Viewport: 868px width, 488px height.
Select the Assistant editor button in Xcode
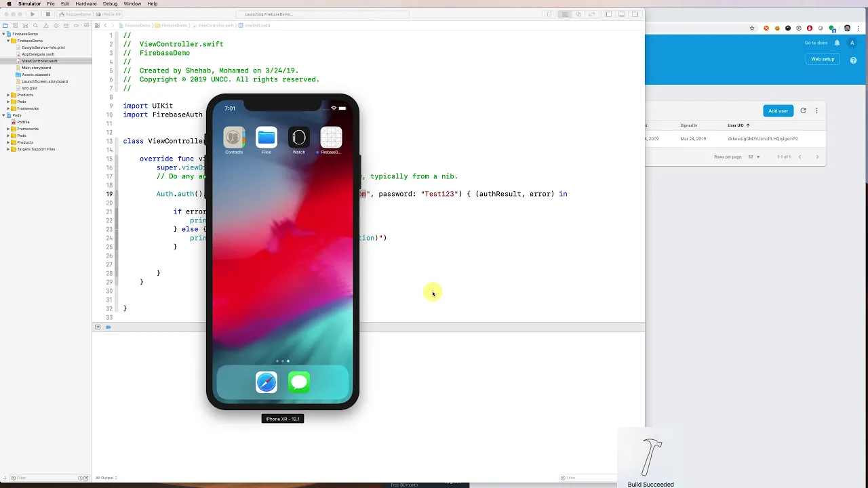pos(578,14)
